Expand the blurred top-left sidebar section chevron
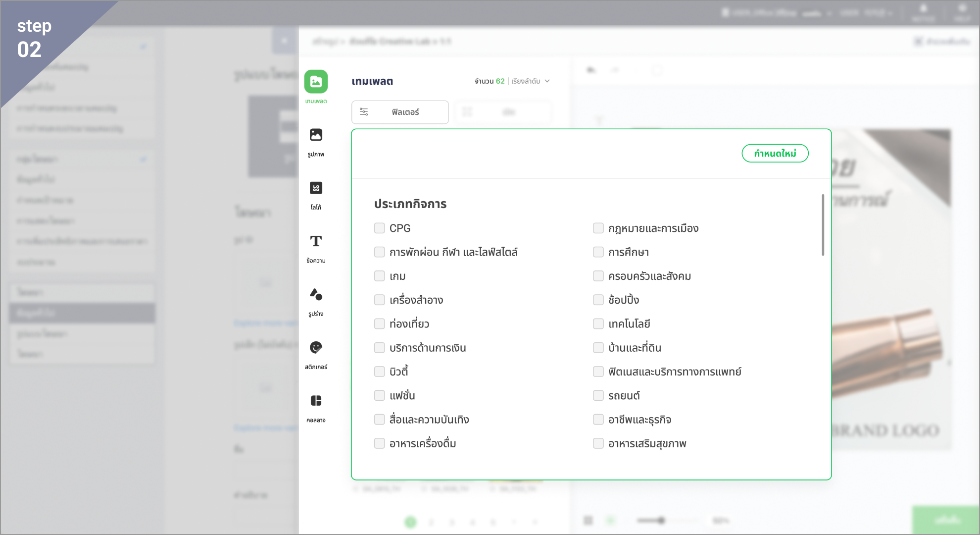 143,47
